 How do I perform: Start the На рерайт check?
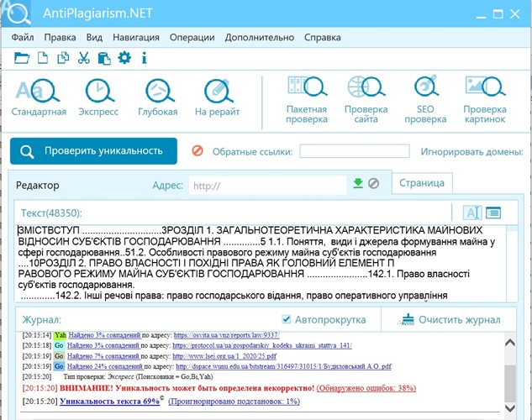[217, 98]
